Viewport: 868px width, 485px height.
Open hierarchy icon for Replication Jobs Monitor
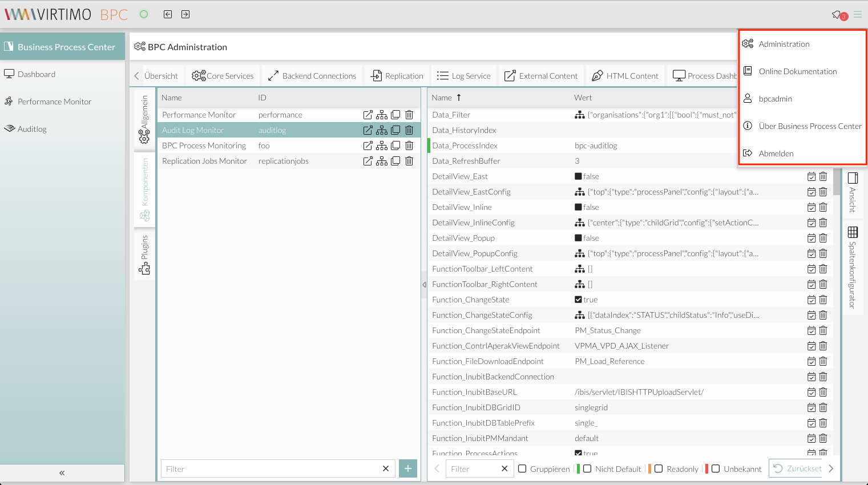(x=382, y=161)
